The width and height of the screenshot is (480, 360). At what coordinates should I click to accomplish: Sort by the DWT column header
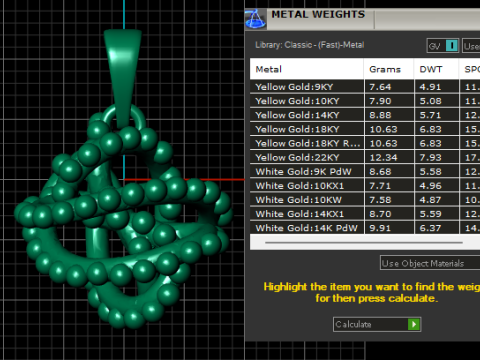pos(436,69)
